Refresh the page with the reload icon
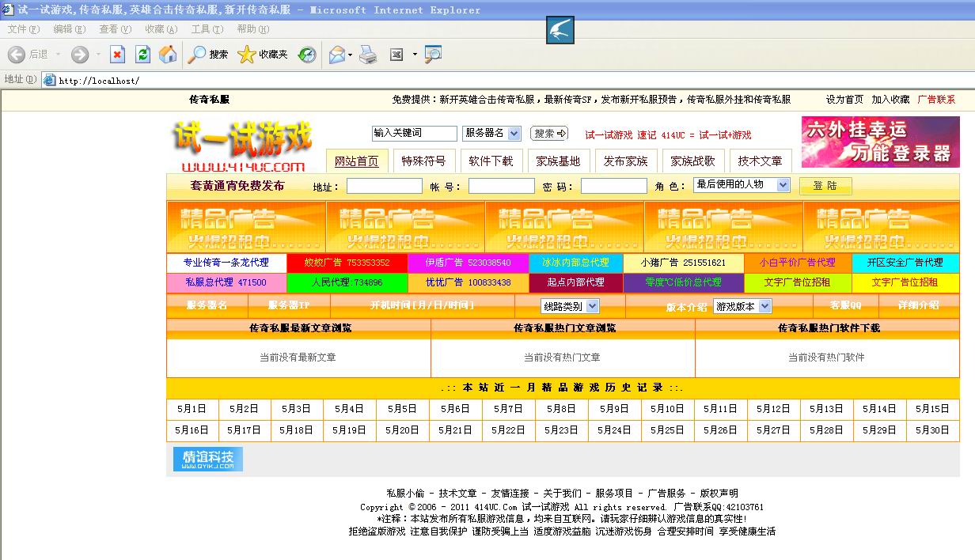Image resolution: width=975 pixels, height=560 pixels. click(143, 54)
